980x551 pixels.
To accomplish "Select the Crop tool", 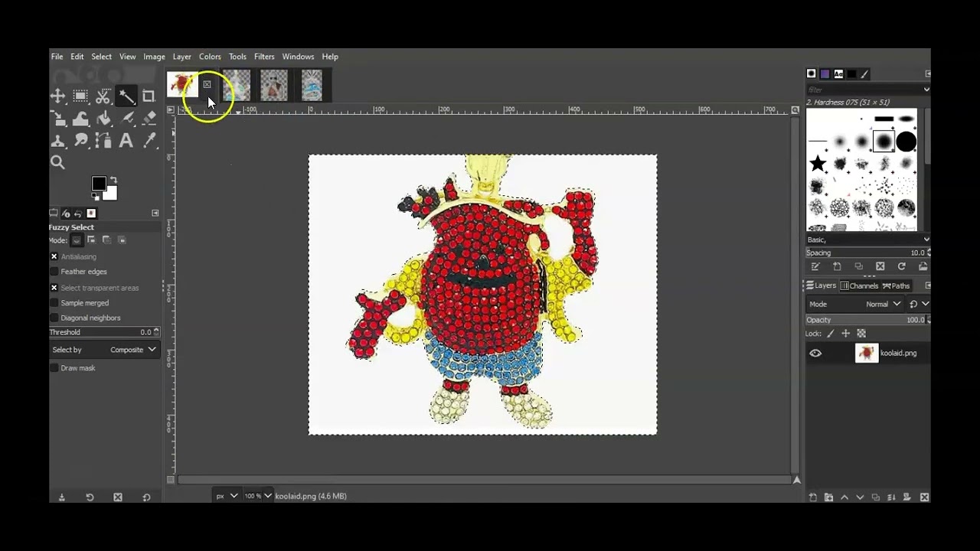I will (x=149, y=96).
